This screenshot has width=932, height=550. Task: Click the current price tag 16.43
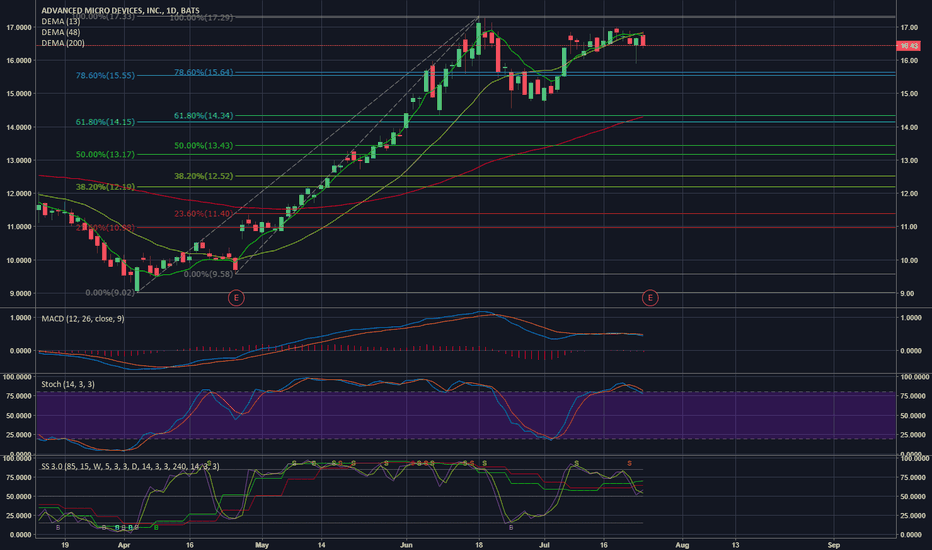(908, 46)
